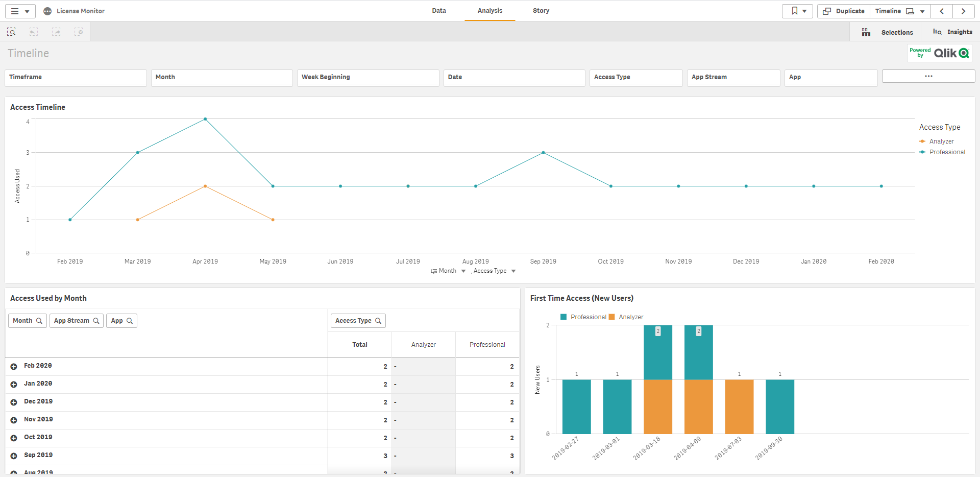This screenshot has width=980, height=477.
Task: Open the App filter pane
Action: 831,77
